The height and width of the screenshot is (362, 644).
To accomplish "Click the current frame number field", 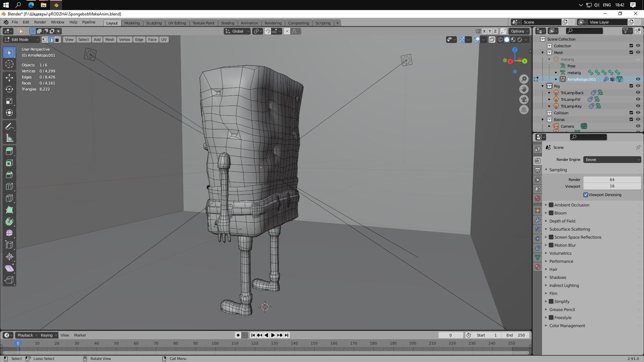I will [x=450, y=335].
